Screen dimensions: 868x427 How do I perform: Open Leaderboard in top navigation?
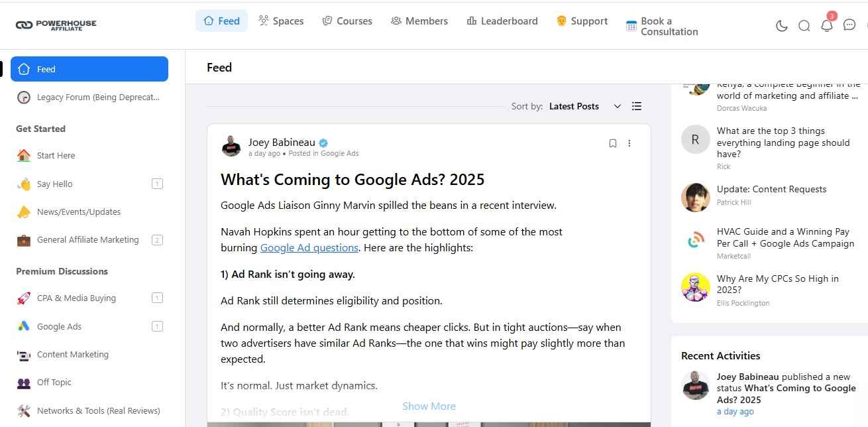[502, 21]
